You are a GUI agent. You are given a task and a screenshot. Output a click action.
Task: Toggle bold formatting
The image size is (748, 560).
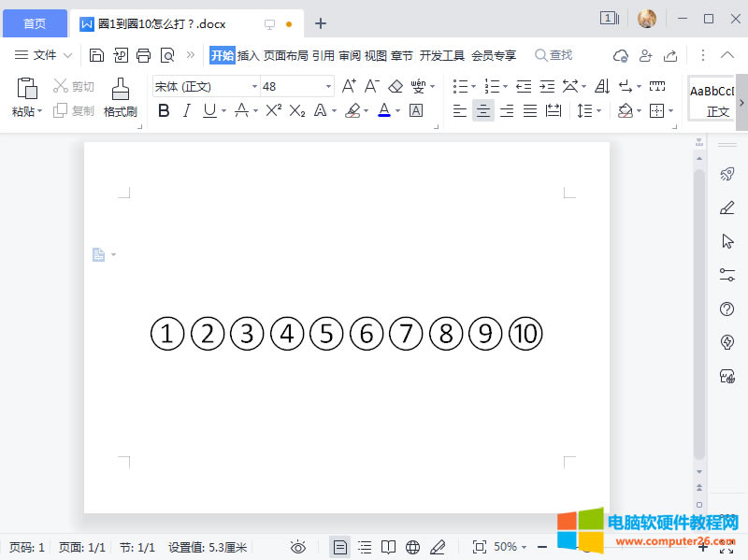[163, 110]
